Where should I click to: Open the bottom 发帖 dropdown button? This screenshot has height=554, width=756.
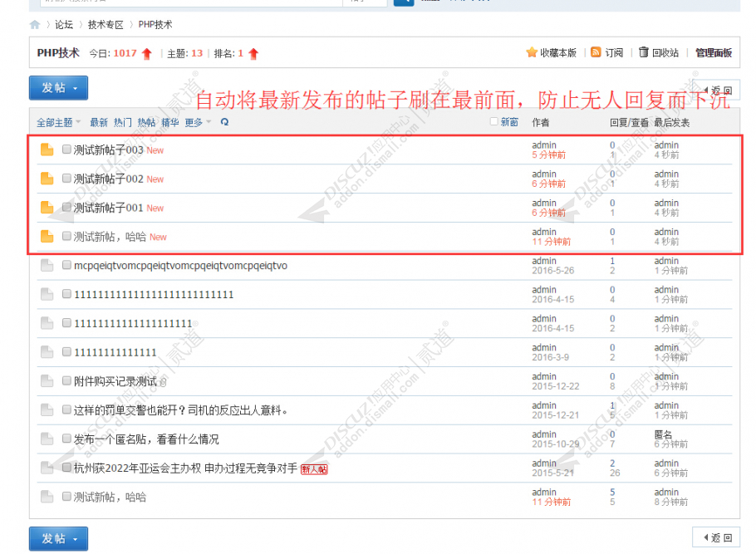pos(58,538)
